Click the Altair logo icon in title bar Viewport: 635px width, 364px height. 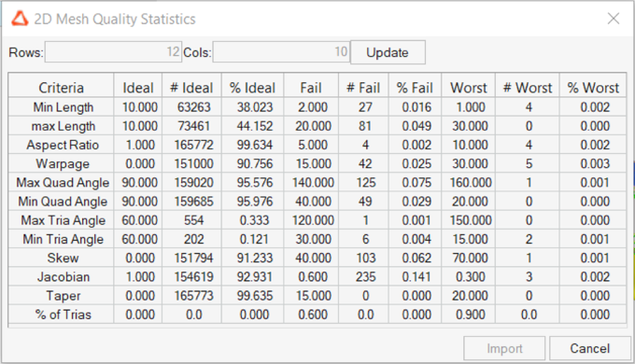pos(20,19)
